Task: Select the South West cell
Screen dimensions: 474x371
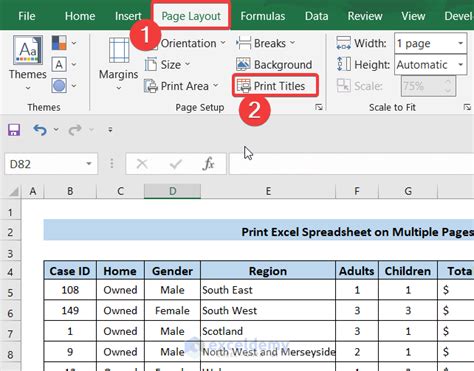Action: pyautogui.click(x=268, y=310)
